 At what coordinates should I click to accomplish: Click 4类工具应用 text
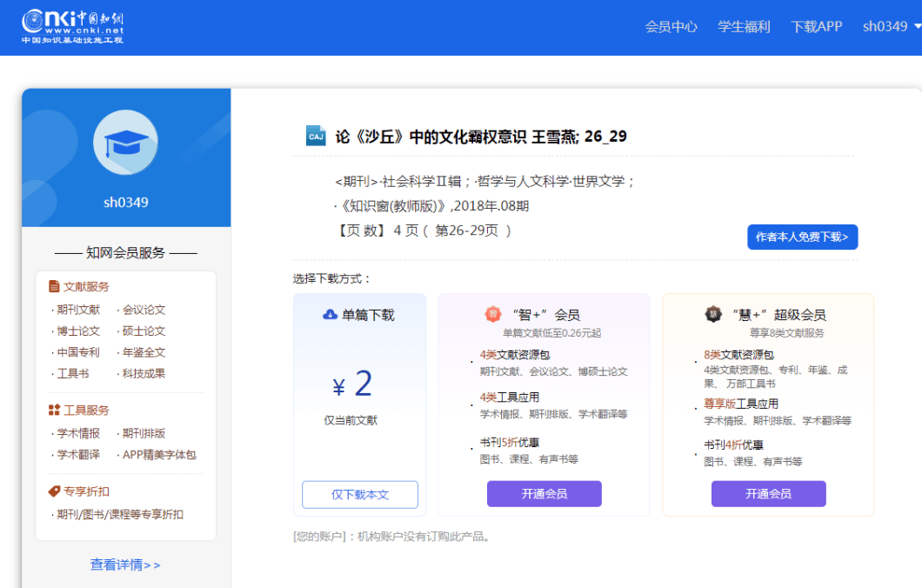[x=509, y=397]
